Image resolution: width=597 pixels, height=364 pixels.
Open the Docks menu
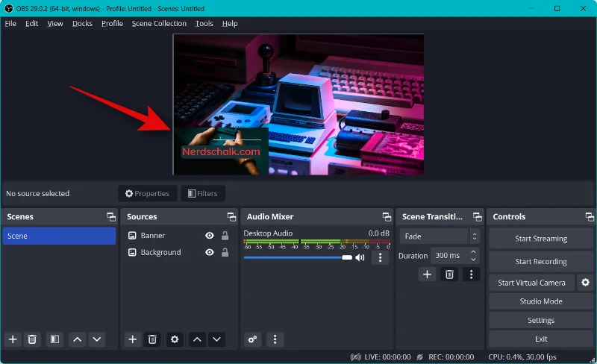tap(82, 24)
